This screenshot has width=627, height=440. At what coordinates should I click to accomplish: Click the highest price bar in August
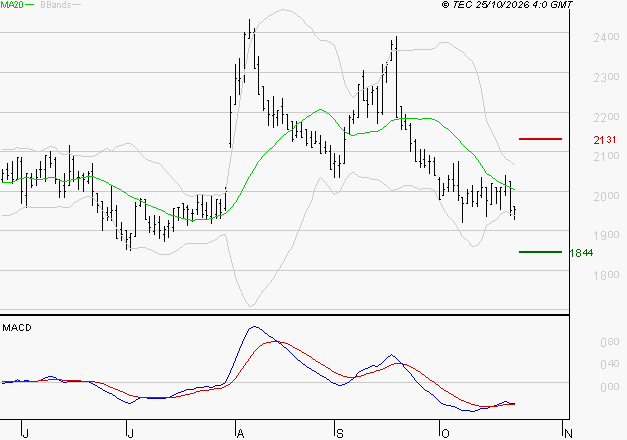click(x=250, y=29)
